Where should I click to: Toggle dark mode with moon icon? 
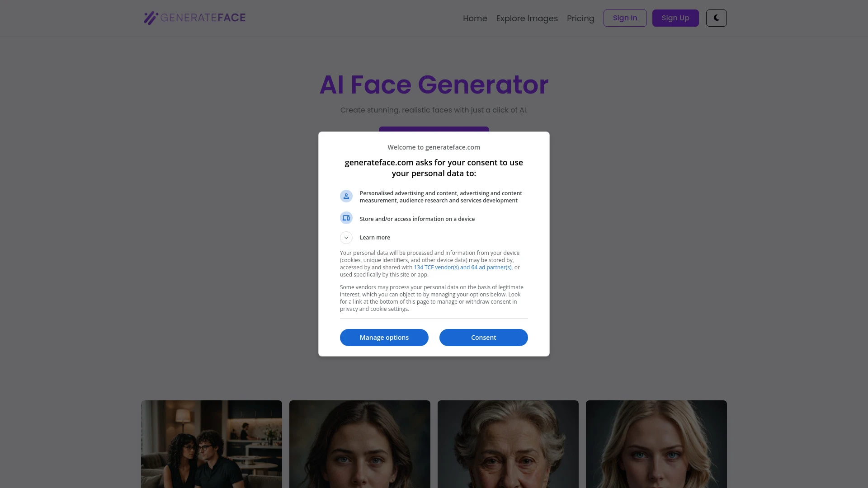716,18
